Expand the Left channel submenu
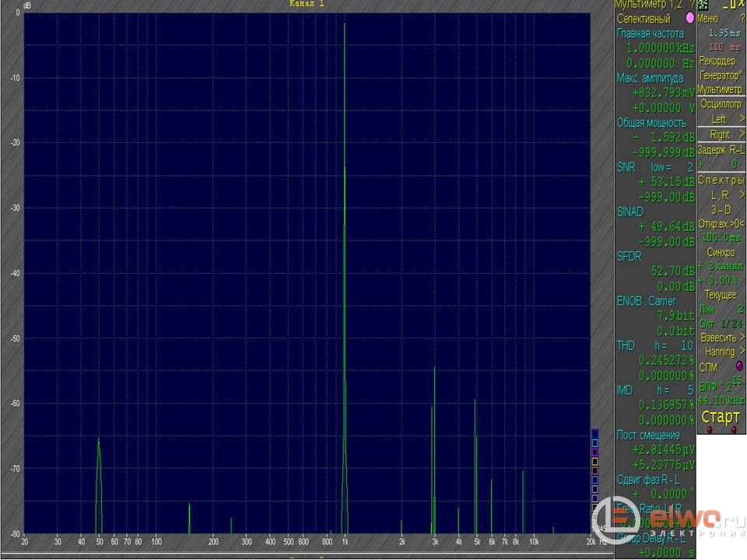This screenshot has width=747, height=560. coord(721,119)
